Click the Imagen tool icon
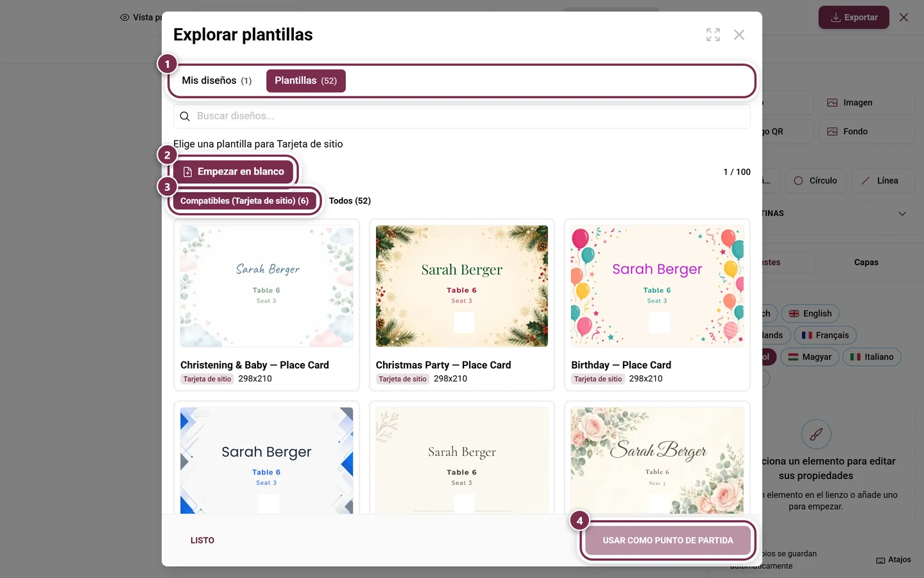This screenshot has height=578, width=924. [x=832, y=103]
